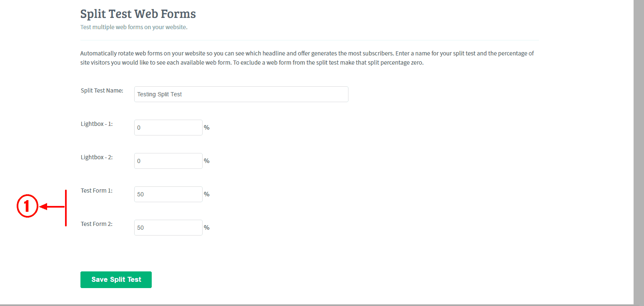Click the percent sign next to Lightbox - 1
Image resolution: width=644 pixels, height=306 pixels.
(x=207, y=128)
